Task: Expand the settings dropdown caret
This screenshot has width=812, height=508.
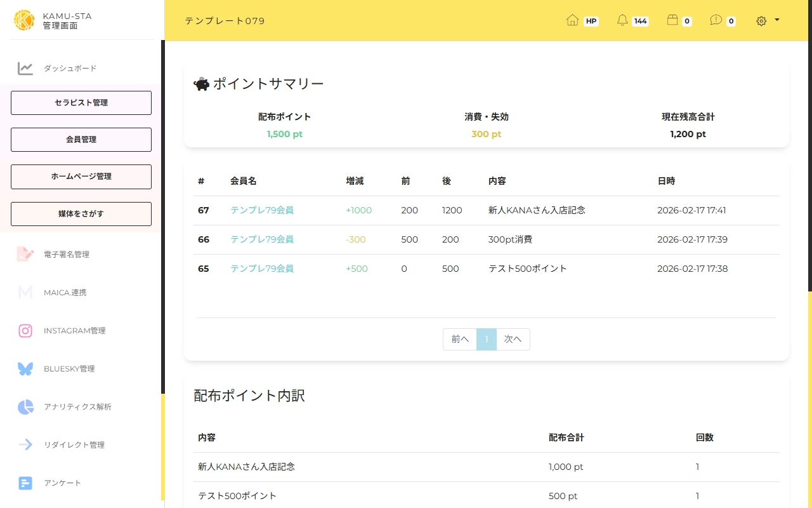Action: (x=777, y=20)
